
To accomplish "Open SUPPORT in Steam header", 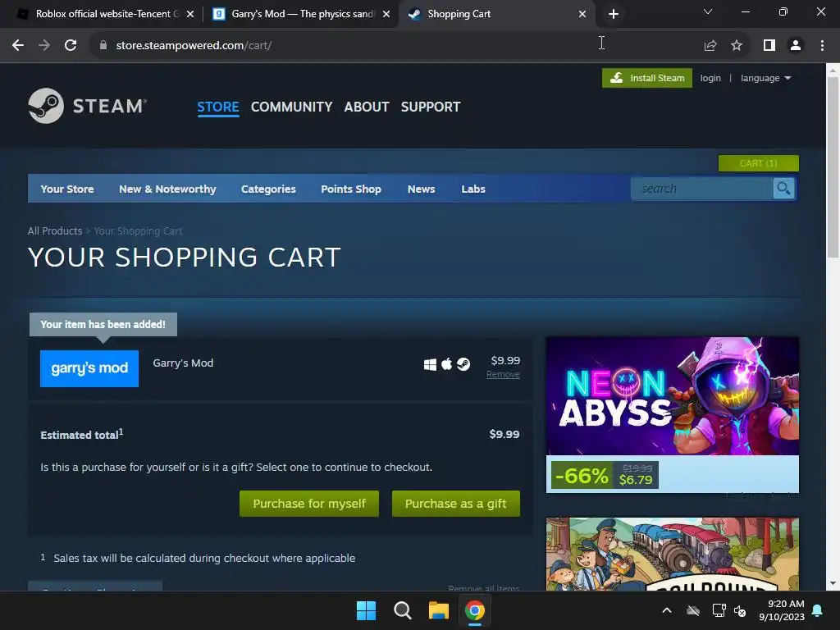I will click(x=431, y=107).
